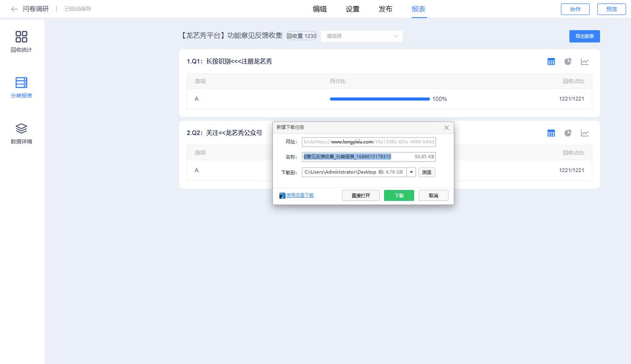This screenshot has width=631, height=364.
Task: Click the Q1 option A. row
Action: pos(389,99)
